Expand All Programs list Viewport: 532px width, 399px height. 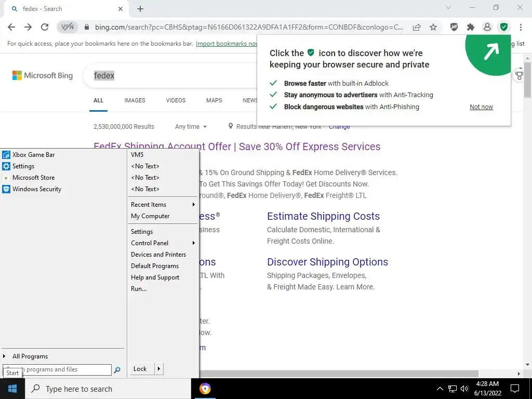click(x=63, y=356)
